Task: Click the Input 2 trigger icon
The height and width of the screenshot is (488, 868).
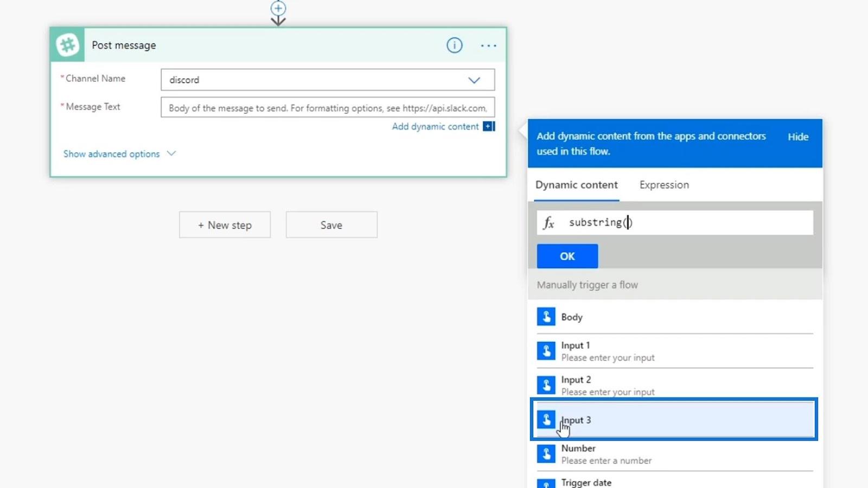Action: (546, 385)
